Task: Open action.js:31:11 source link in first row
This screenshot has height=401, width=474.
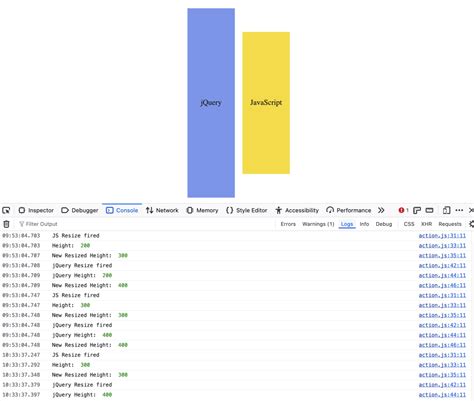Action: pos(442,236)
